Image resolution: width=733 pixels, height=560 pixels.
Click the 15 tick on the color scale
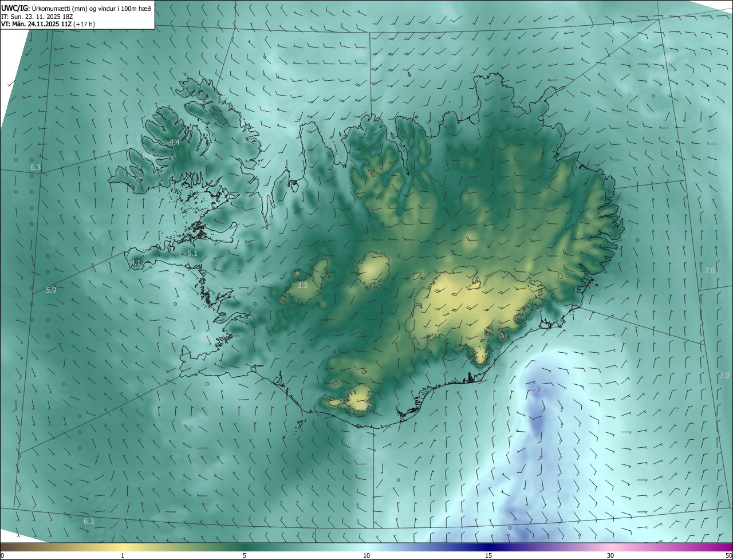(x=488, y=555)
